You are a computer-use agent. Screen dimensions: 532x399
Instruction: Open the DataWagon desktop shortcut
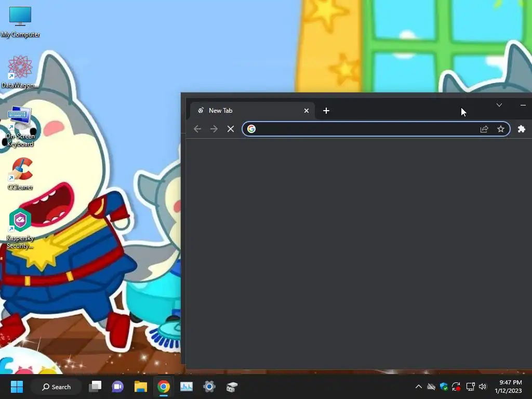click(x=20, y=72)
